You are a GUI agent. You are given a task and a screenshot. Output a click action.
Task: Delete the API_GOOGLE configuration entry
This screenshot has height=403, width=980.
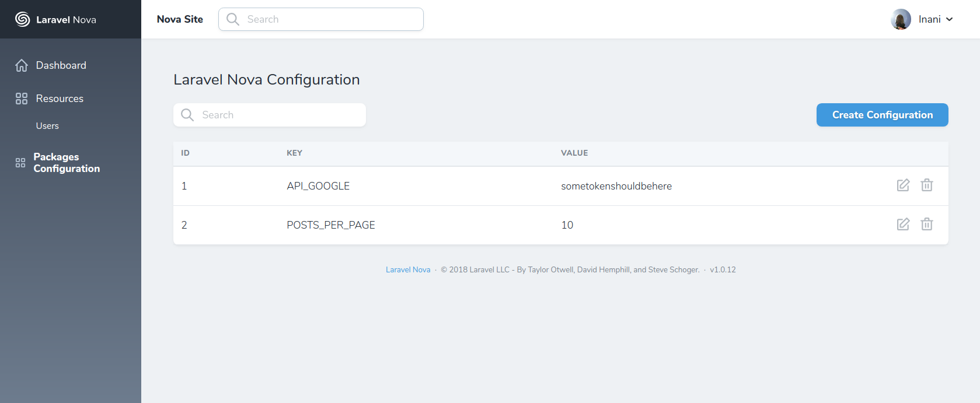(927, 185)
